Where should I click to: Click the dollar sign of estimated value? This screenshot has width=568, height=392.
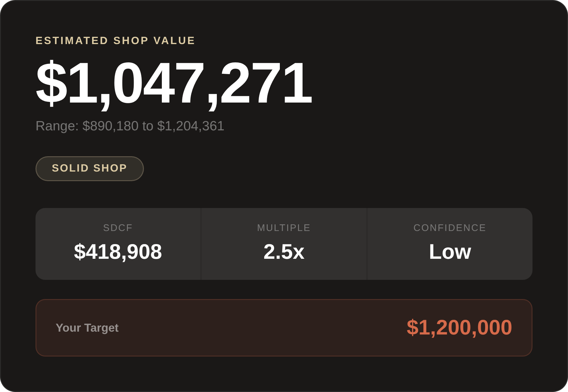[x=51, y=83]
